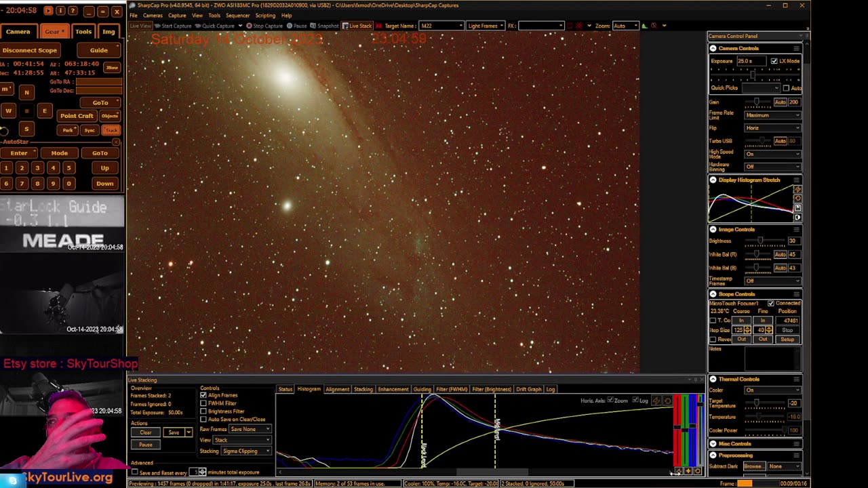The width and height of the screenshot is (868, 488).
Task: Toggle Live Stack in toolbar
Action: (x=357, y=26)
